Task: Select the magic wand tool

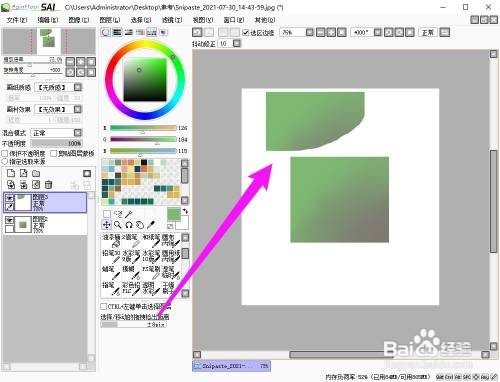Action: (x=129, y=214)
